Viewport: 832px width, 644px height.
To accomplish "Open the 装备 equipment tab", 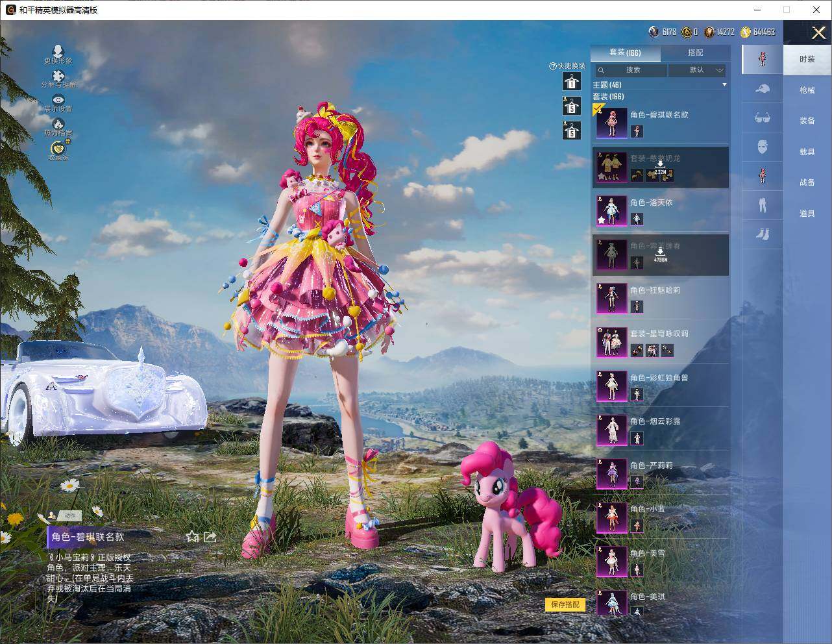I will click(x=807, y=121).
